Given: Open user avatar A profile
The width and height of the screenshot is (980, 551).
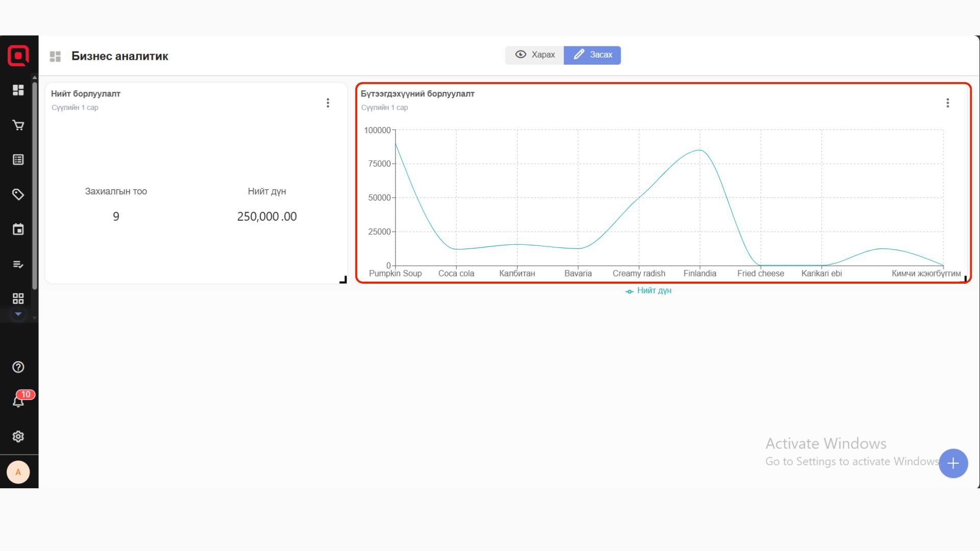Looking at the screenshot, I should click(x=18, y=472).
